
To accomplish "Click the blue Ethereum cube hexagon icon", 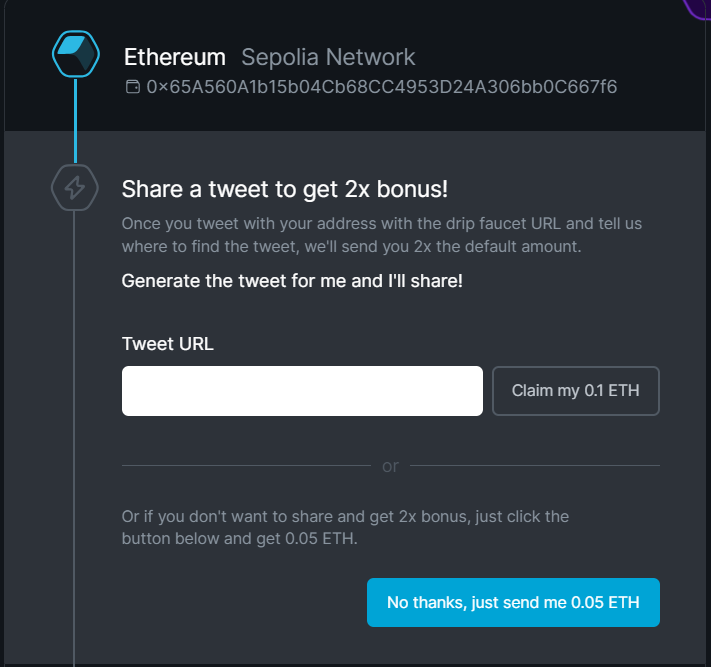I will [76, 54].
